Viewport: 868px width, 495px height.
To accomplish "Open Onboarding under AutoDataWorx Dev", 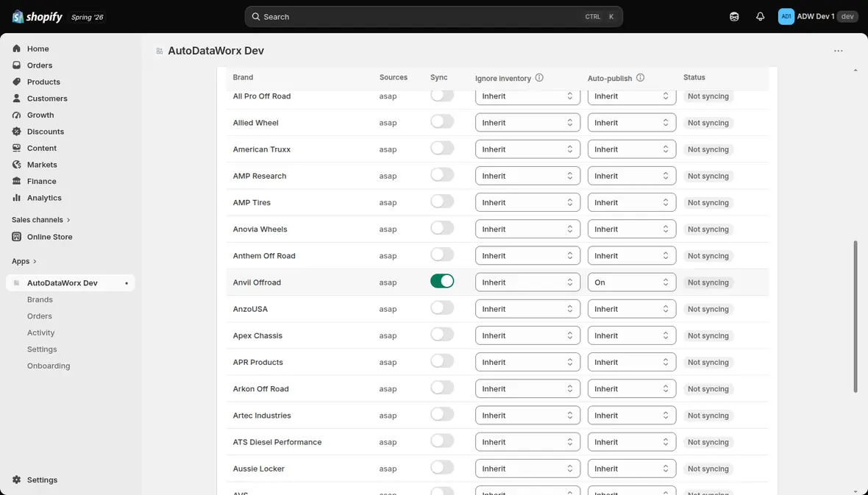I will [x=49, y=366].
